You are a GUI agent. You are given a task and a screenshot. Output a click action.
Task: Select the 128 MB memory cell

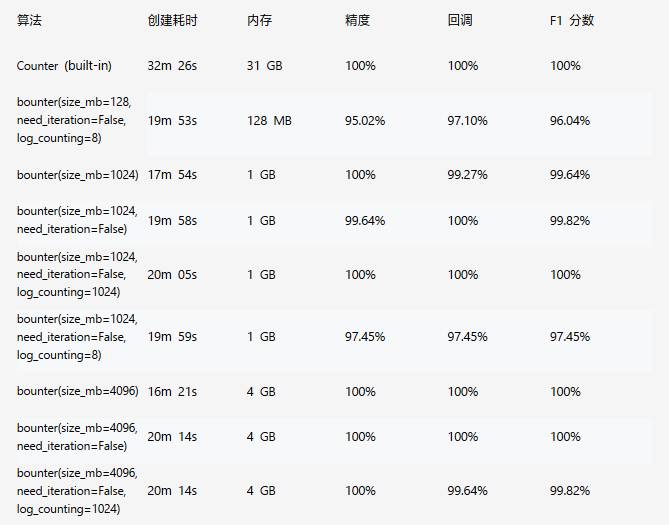269,120
